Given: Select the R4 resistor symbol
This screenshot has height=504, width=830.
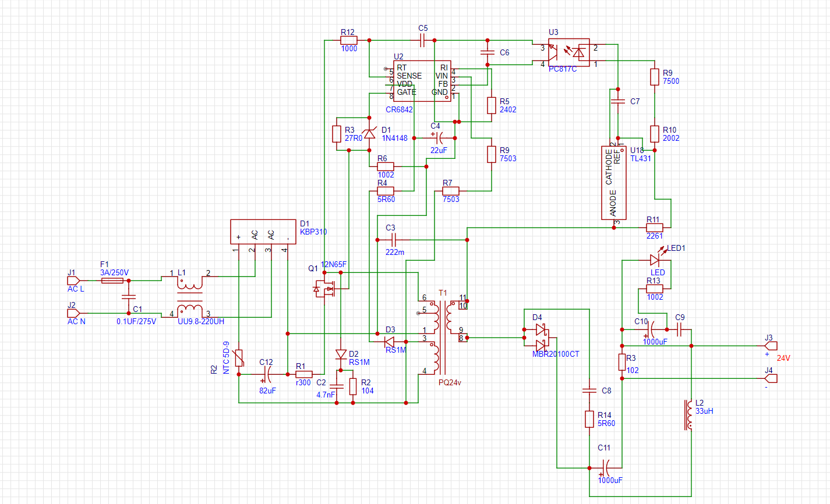Looking at the screenshot, I should (x=386, y=191).
